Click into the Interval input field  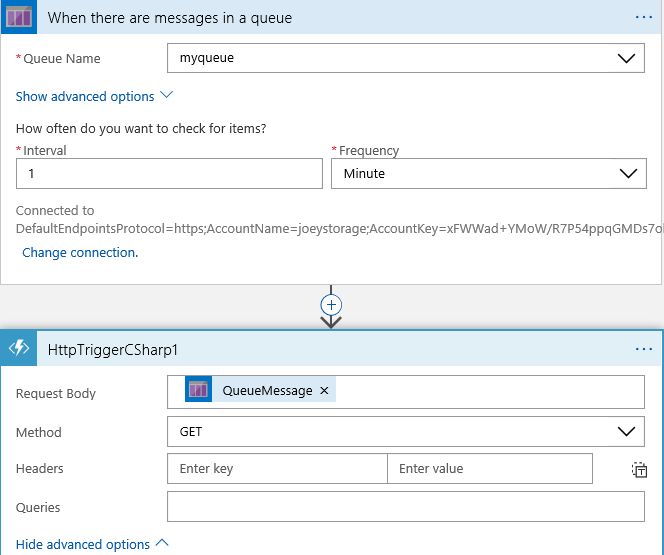(169, 174)
